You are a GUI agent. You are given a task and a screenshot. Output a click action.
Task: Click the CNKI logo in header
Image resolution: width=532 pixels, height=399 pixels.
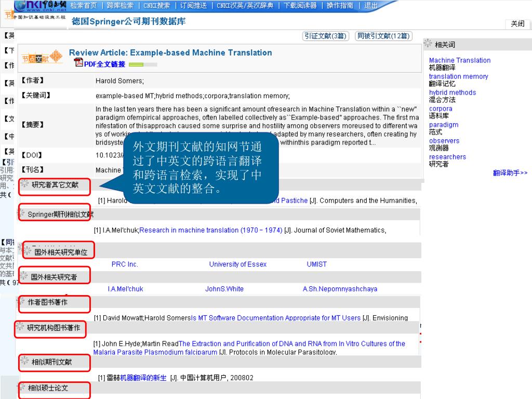point(40,6)
